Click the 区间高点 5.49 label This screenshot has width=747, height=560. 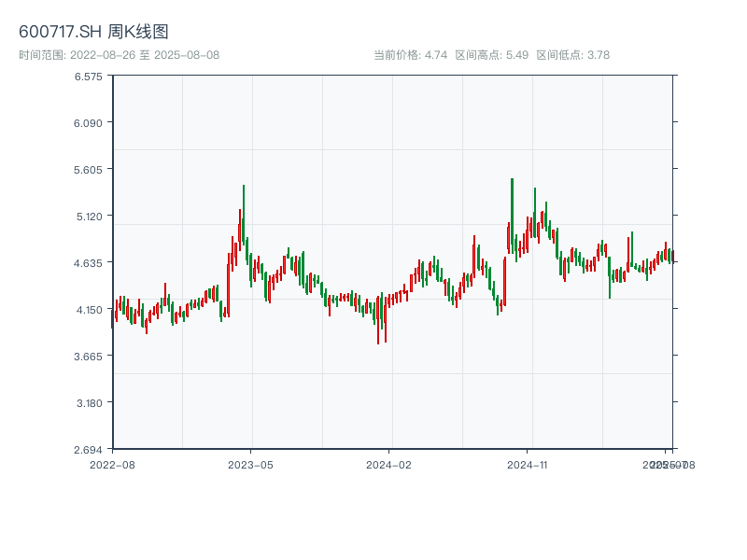(492, 55)
